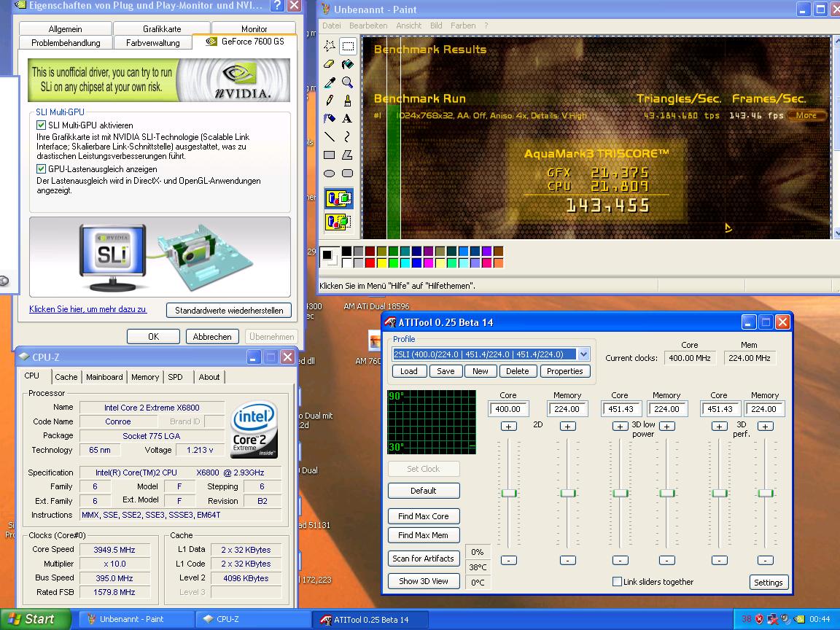Choose opaque selection mode option in Paint
This screenshot has height=630, width=840.
338,199
